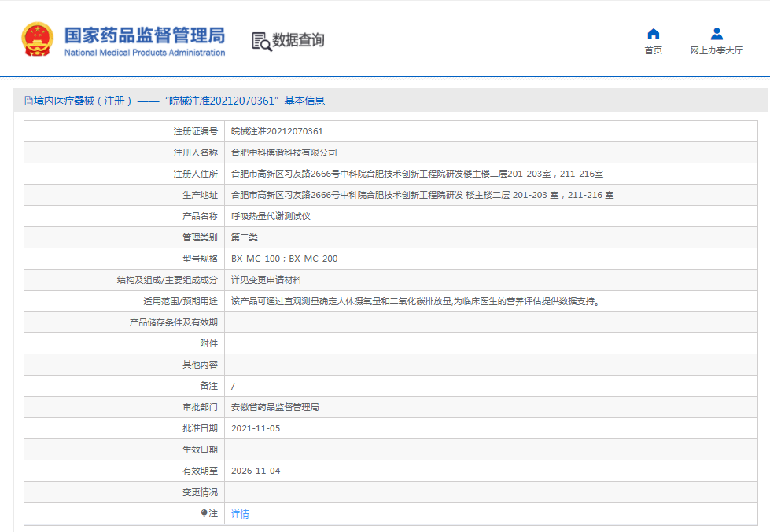The width and height of the screenshot is (770, 532).
Task: Click the National Medical Products Administration subtitle
Action: [145, 53]
